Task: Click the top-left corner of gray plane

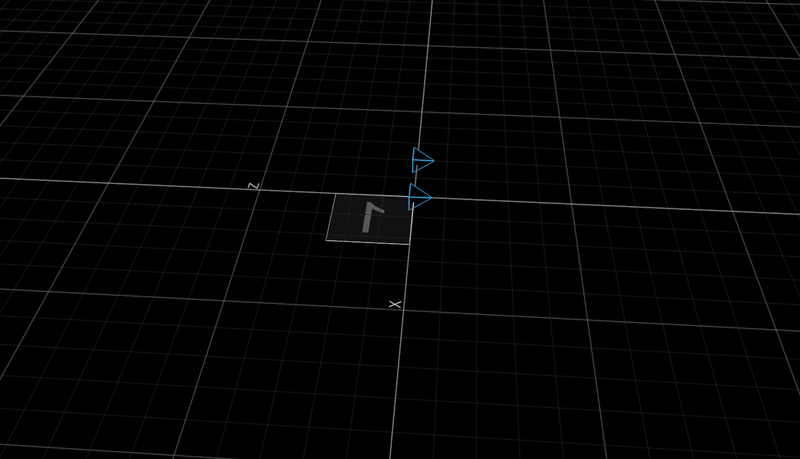Action: 335,196
